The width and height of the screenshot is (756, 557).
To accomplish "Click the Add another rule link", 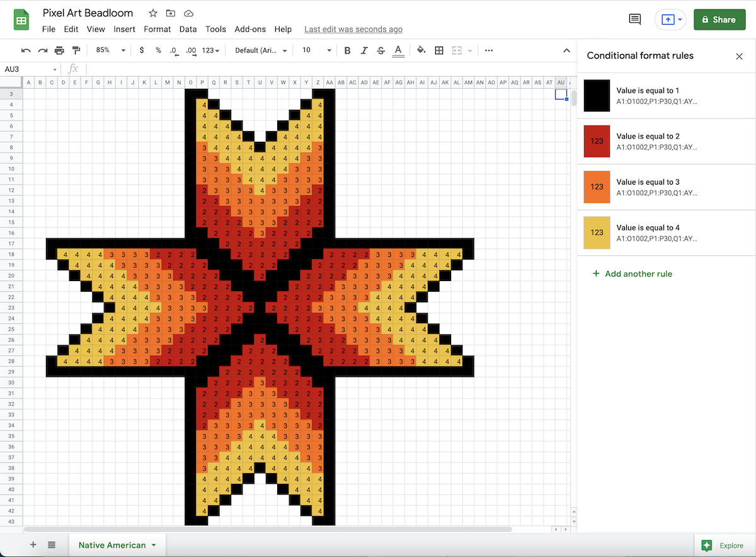I will pos(632,274).
